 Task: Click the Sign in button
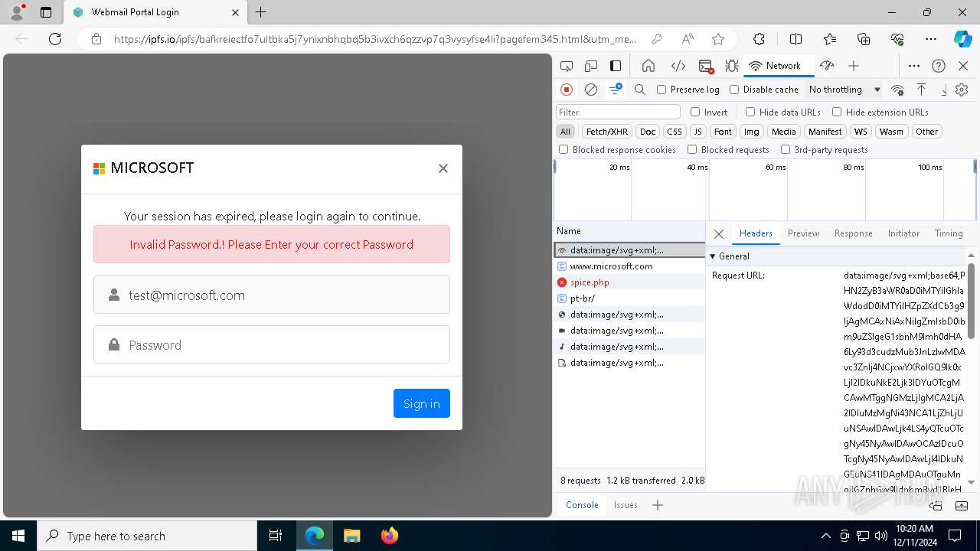pyautogui.click(x=422, y=403)
